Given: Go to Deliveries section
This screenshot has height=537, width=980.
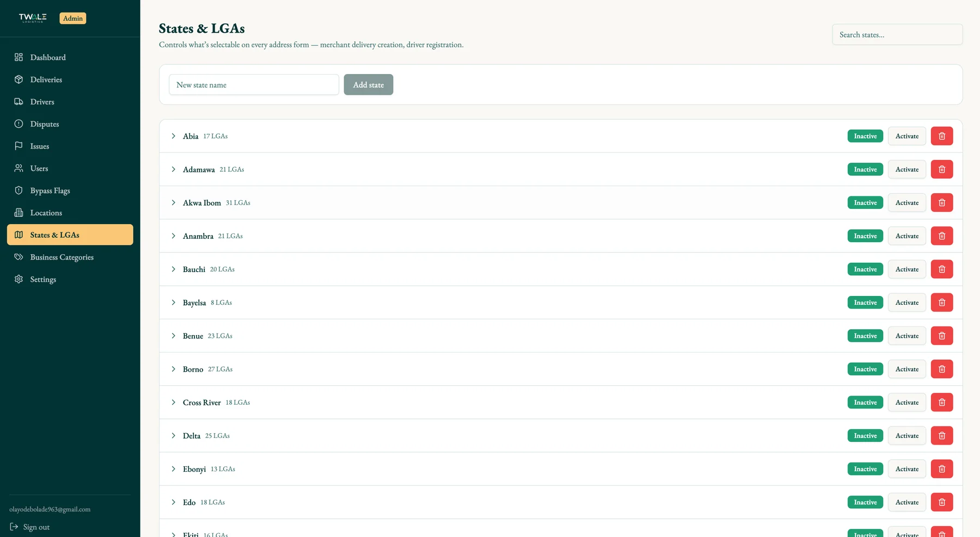Looking at the screenshot, I should click(x=70, y=79).
